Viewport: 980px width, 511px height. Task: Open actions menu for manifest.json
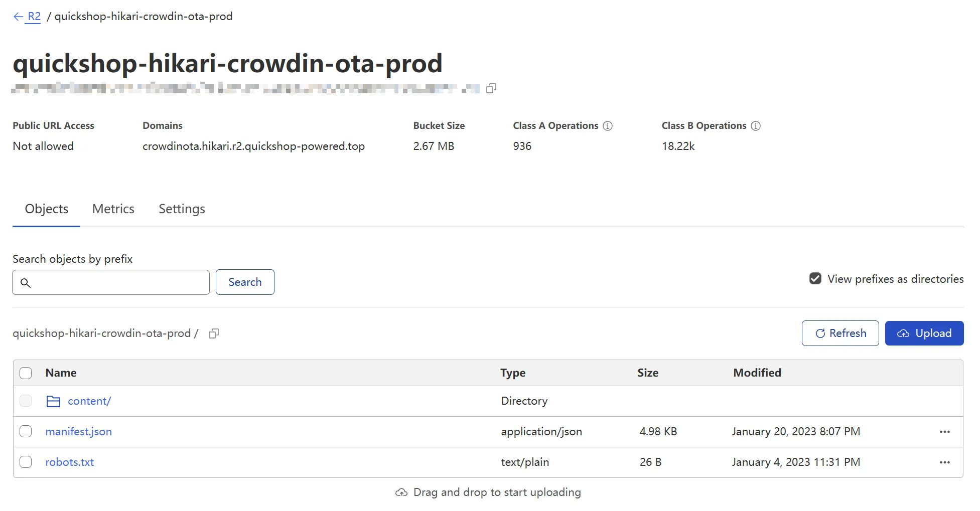point(944,432)
